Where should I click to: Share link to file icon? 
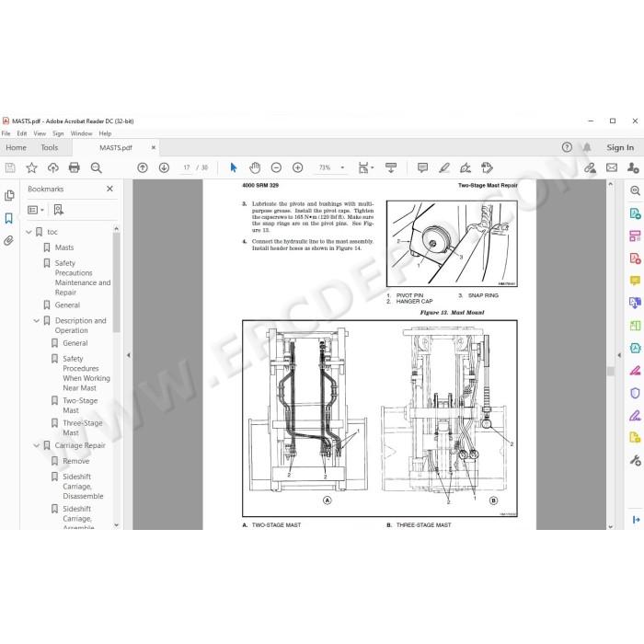(x=591, y=168)
